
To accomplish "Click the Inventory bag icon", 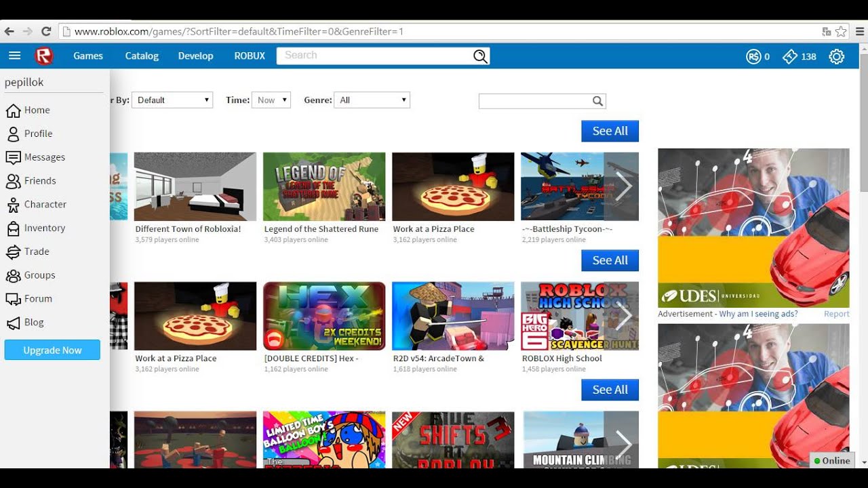I will (13, 228).
